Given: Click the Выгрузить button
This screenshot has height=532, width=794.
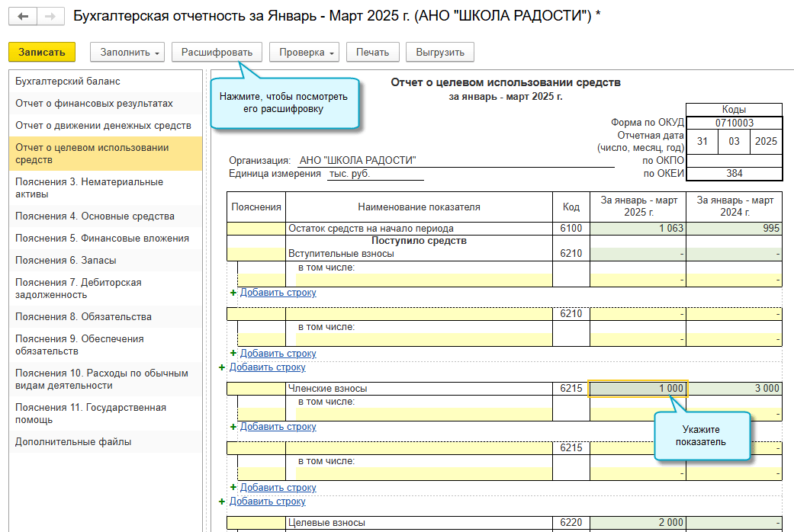Looking at the screenshot, I should 440,52.
